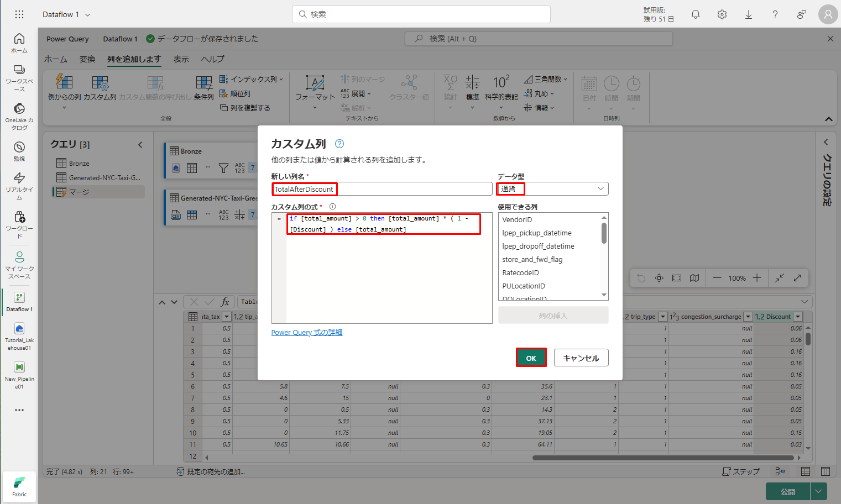This screenshot has height=504, width=841.
Task: Open the app launcher grid icon
Action: (19, 14)
